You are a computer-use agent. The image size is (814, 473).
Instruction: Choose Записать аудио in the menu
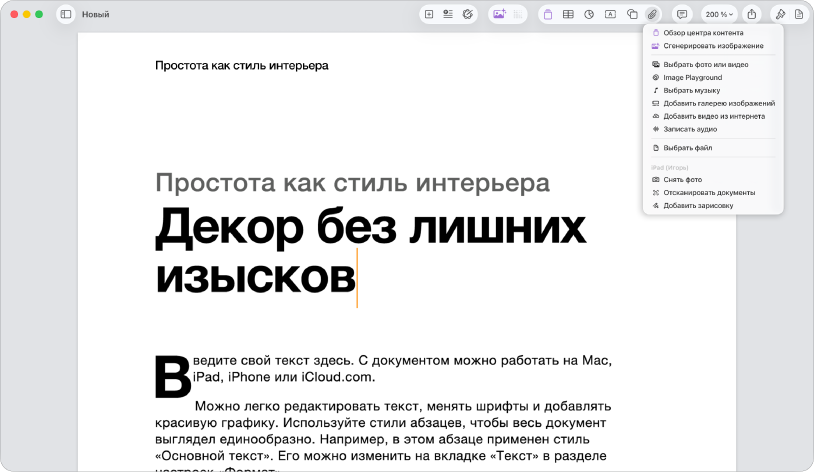[713, 129]
